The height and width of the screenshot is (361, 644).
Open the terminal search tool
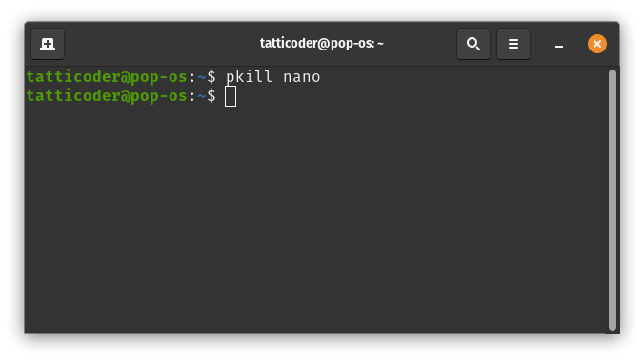(473, 44)
